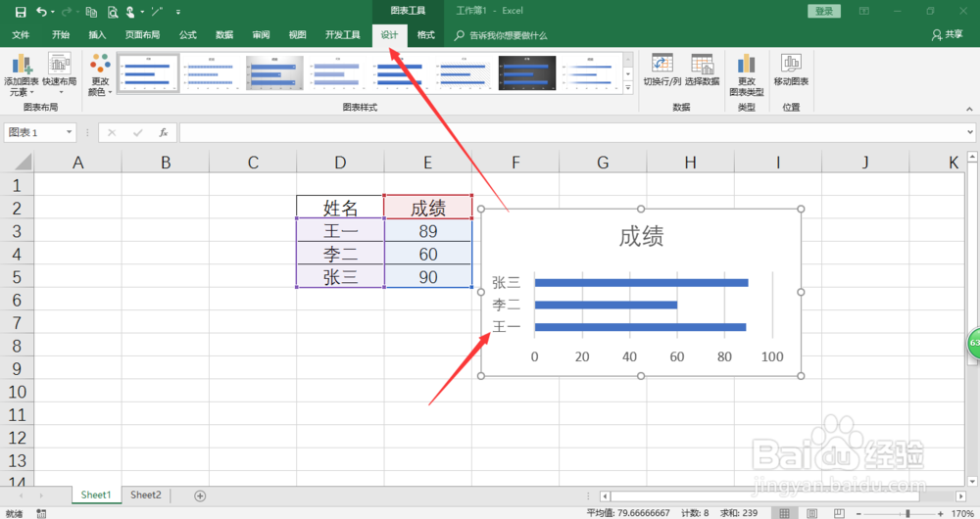Click the 共享 share button
The width and height of the screenshot is (980, 519).
pos(947,35)
